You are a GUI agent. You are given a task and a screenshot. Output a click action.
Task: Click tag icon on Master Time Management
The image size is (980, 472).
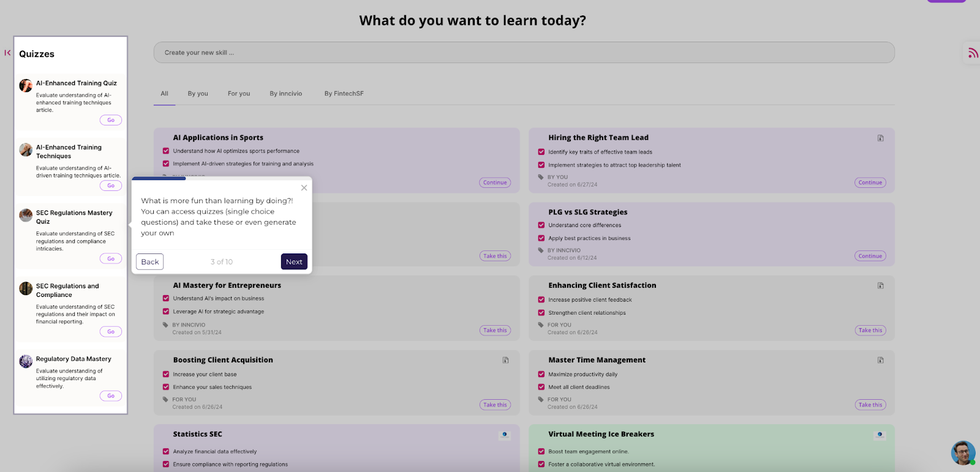click(x=541, y=399)
